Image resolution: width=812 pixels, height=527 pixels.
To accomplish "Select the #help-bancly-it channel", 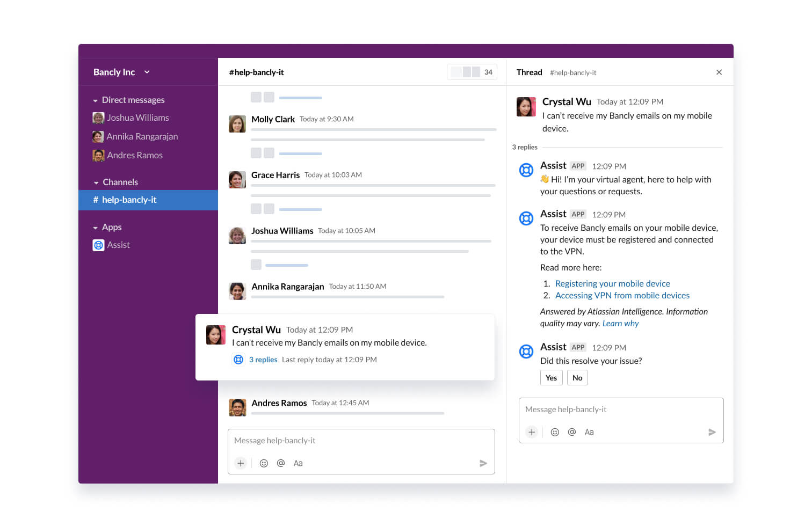I will click(x=129, y=200).
